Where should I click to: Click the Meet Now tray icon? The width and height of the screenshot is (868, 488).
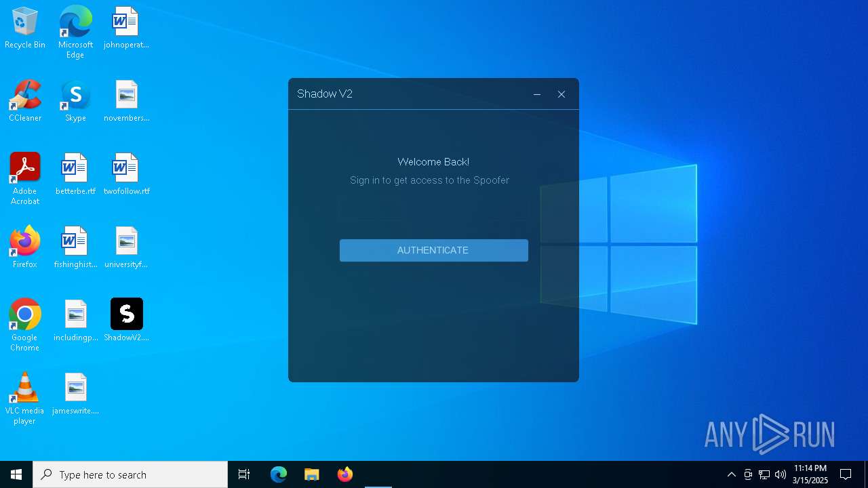[x=748, y=474]
